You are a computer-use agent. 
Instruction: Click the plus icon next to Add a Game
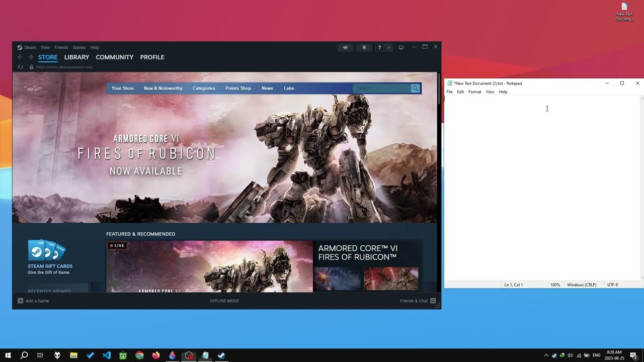coord(21,301)
